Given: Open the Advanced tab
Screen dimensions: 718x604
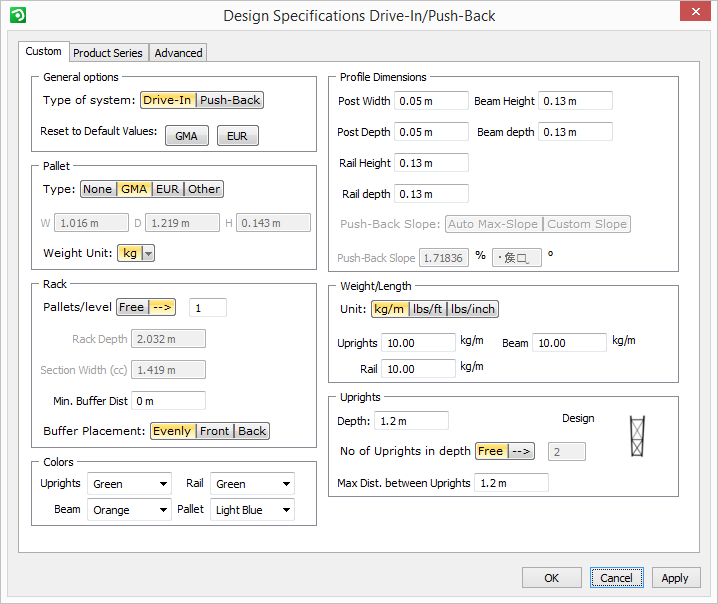Looking at the screenshot, I should click(x=179, y=53).
